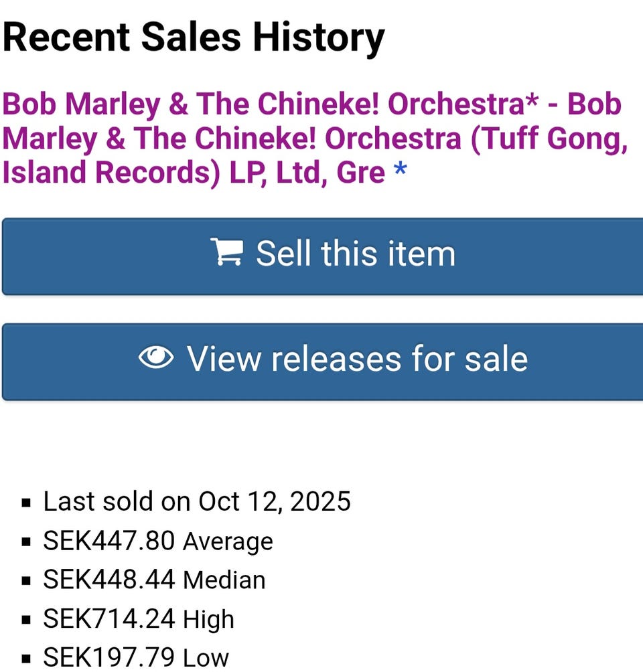The width and height of the screenshot is (643, 672).
Task: Click the bullet beside the Average price
Action: pos(26,542)
